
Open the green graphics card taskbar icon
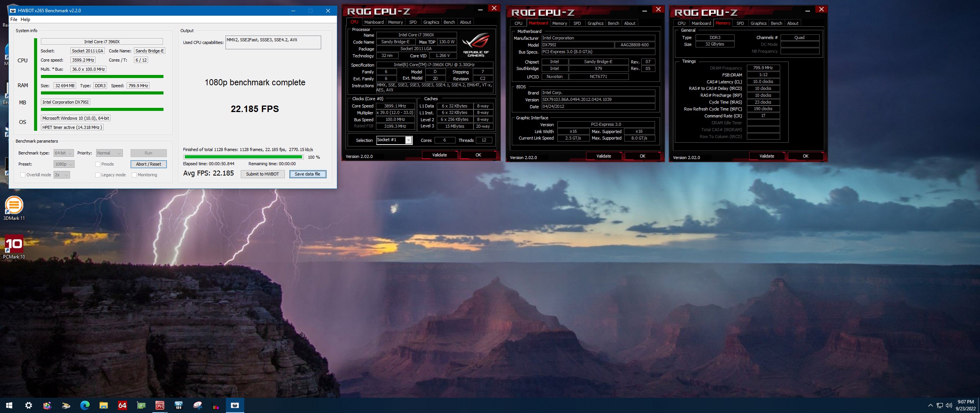[x=141, y=405]
